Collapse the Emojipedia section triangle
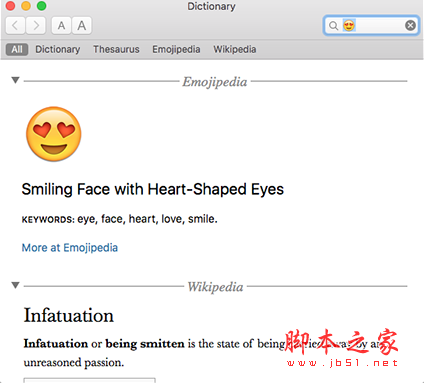This screenshot has width=424, height=383. (15, 80)
